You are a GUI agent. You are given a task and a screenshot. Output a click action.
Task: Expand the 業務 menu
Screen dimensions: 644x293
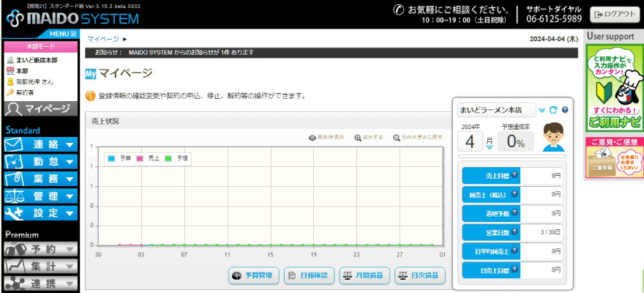point(41,179)
